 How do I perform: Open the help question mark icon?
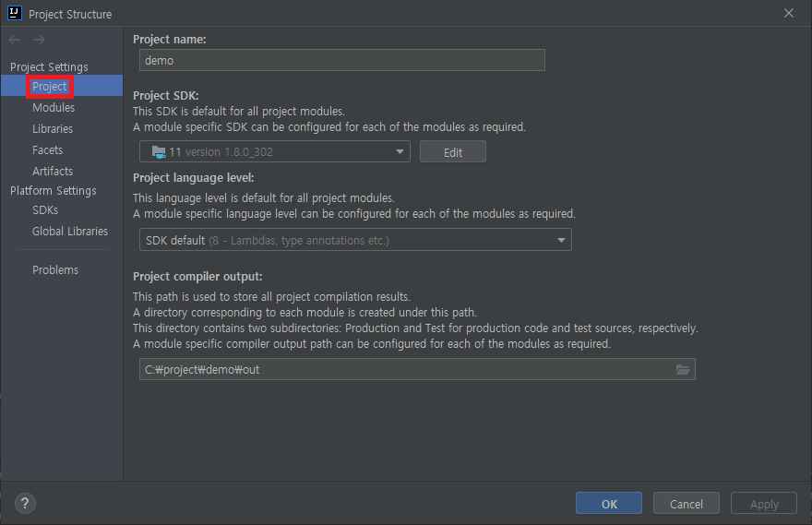(25, 503)
